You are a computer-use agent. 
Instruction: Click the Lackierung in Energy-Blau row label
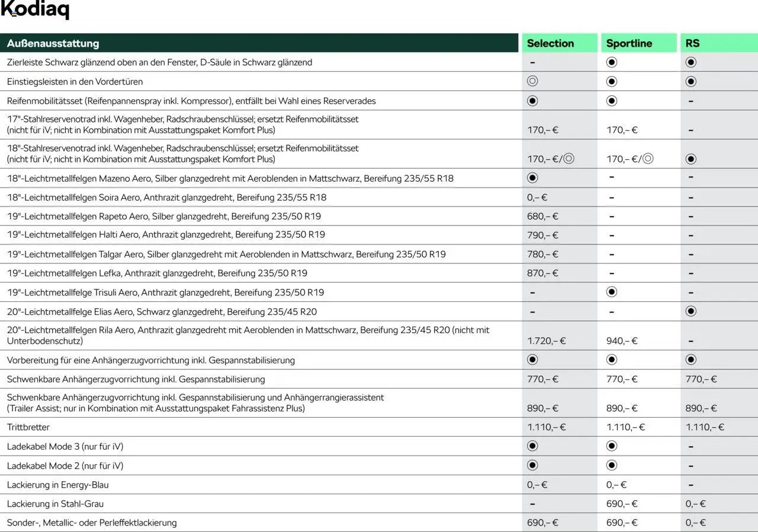coord(58,485)
